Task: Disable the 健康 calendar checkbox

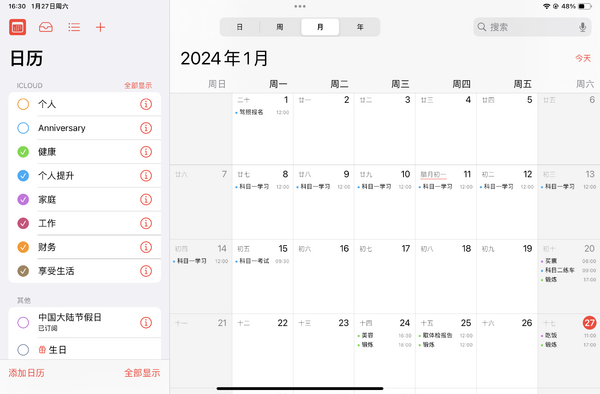Action: pyautogui.click(x=23, y=152)
